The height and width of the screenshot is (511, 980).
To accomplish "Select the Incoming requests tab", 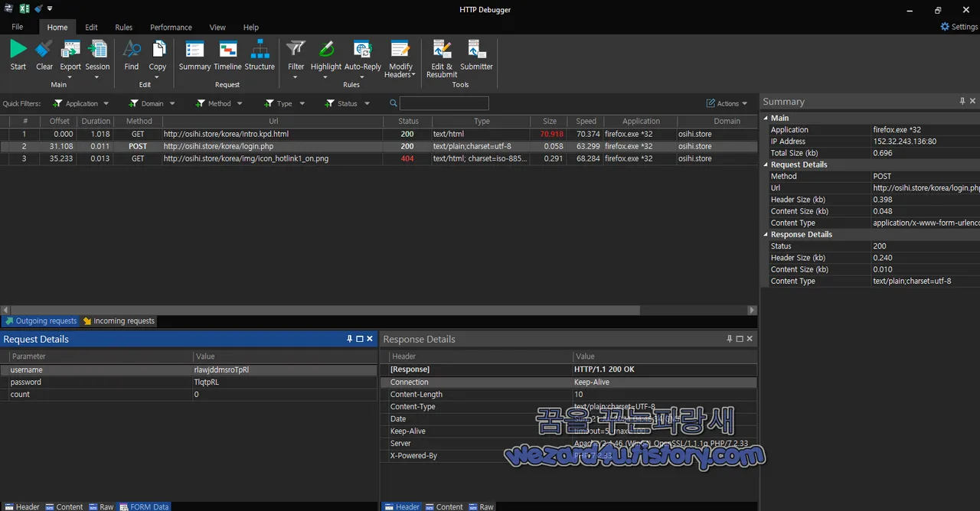I will 119,321.
